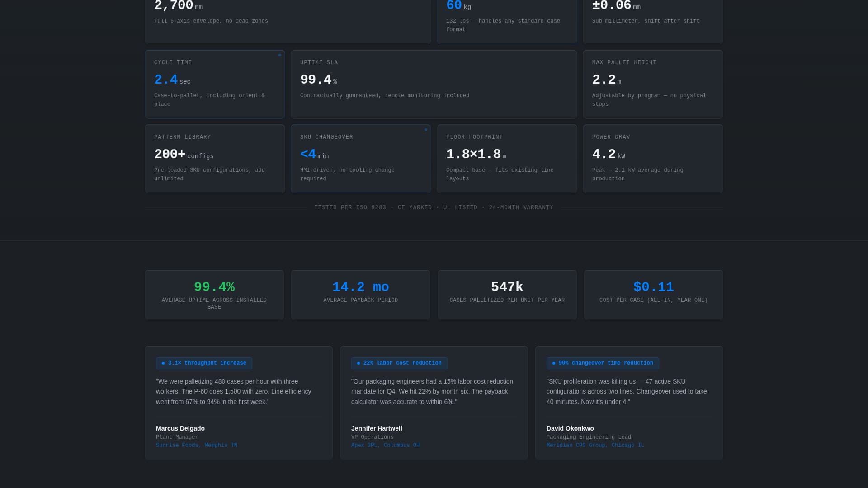This screenshot has height=488, width=868.
Task: Click the bullet dot in throughput increase badge
Action: coord(163,363)
